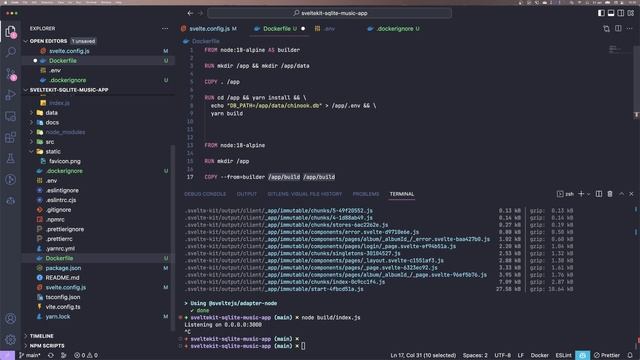The height and width of the screenshot is (360, 640).
Task: Expand the data folder
Action: [51, 113]
